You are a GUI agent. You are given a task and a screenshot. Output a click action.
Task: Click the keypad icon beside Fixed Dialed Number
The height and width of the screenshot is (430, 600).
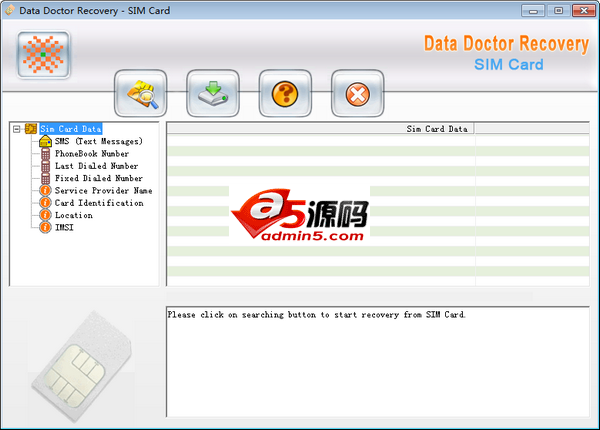[x=46, y=178]
